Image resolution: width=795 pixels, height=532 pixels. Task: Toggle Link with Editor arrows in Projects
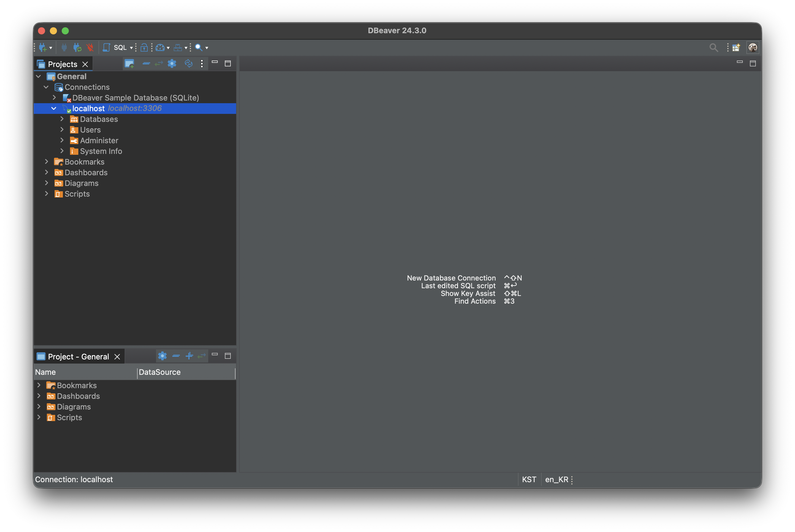click(158, 64)
